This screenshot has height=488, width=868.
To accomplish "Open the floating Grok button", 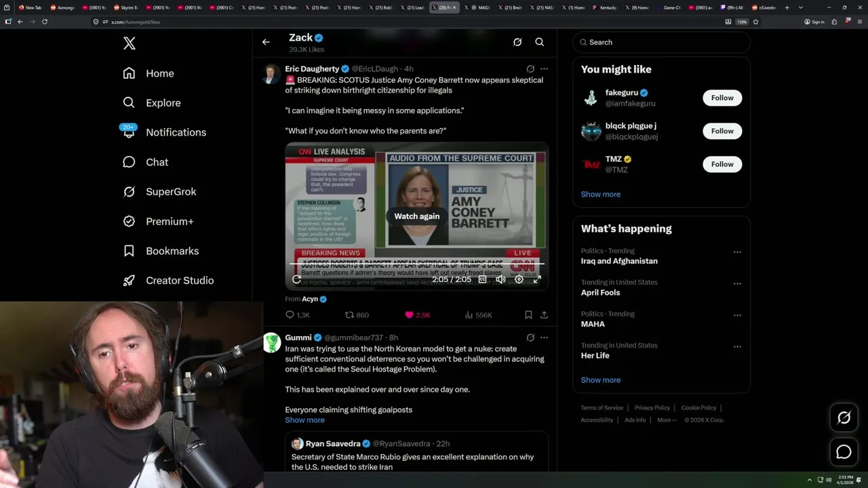I will point(844,418).
